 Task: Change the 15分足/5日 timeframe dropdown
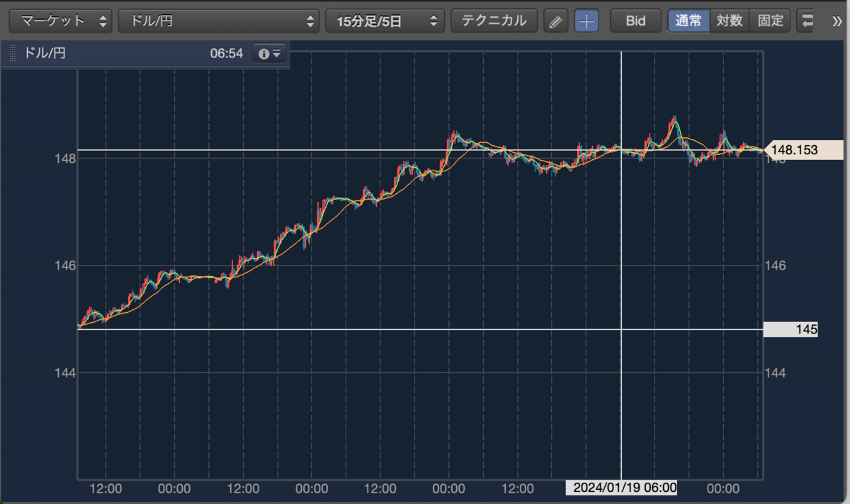[x=385, y=21]
